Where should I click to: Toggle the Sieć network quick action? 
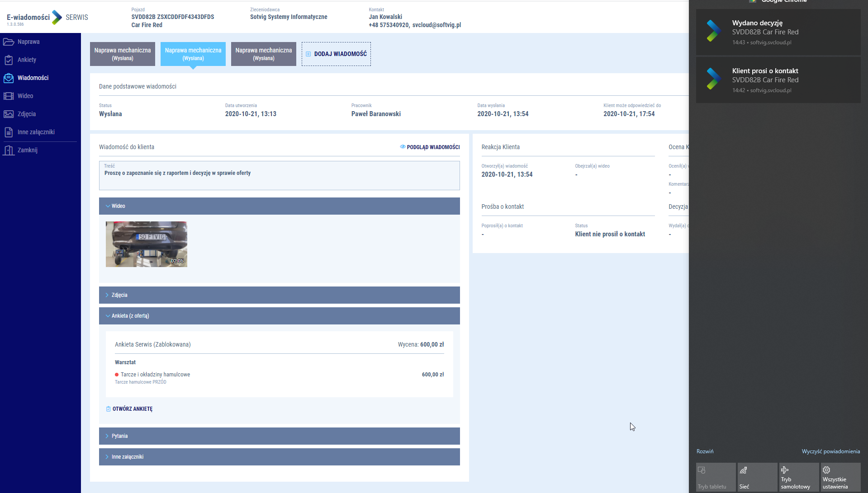point(757,477)
